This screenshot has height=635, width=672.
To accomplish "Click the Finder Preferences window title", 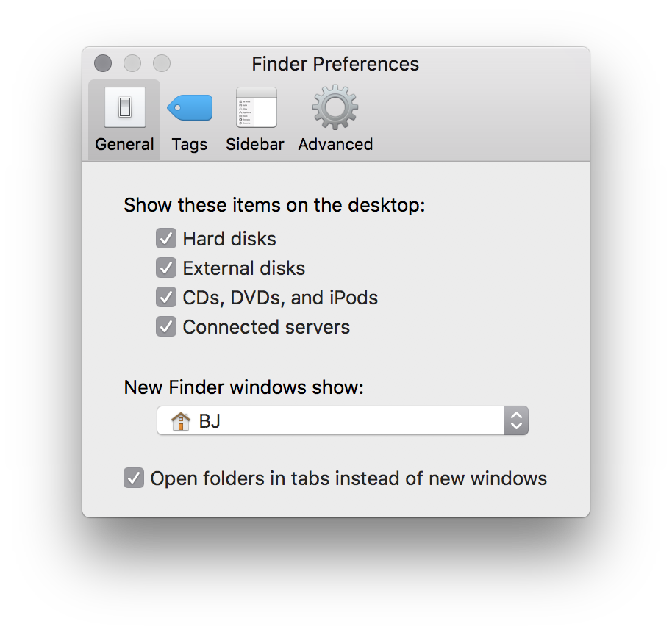I will tap(335, 64).
